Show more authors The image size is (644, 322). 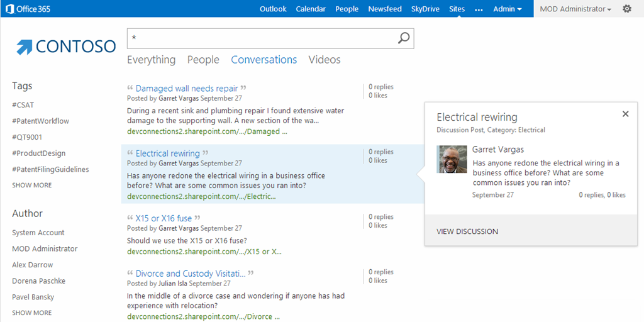click(x=32, y=313)
